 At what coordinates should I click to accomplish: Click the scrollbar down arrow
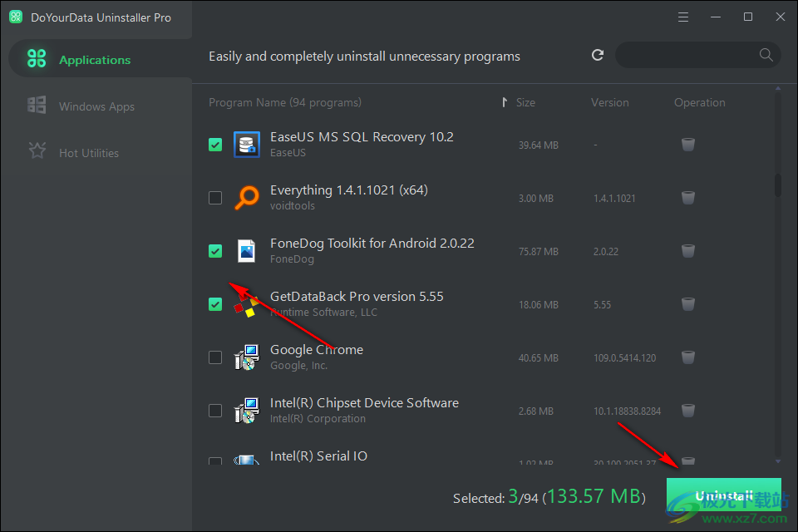coord(778,461)
